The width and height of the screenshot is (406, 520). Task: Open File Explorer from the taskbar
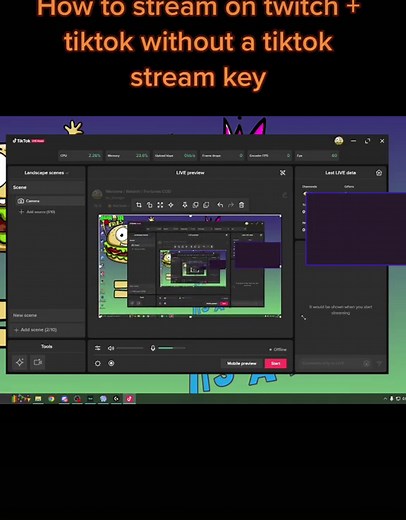(x=38, y=399)
